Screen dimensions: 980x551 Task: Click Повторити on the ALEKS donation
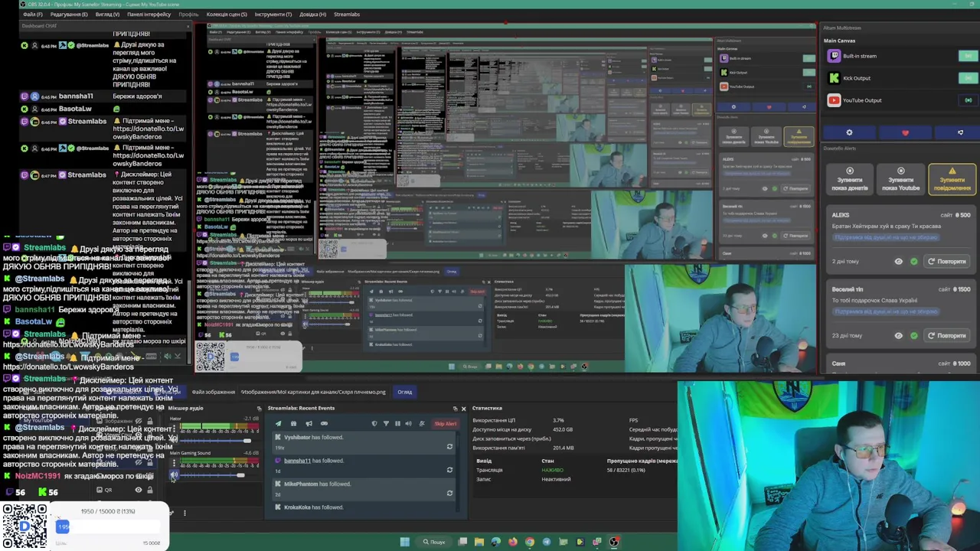(x=947, y=262)
